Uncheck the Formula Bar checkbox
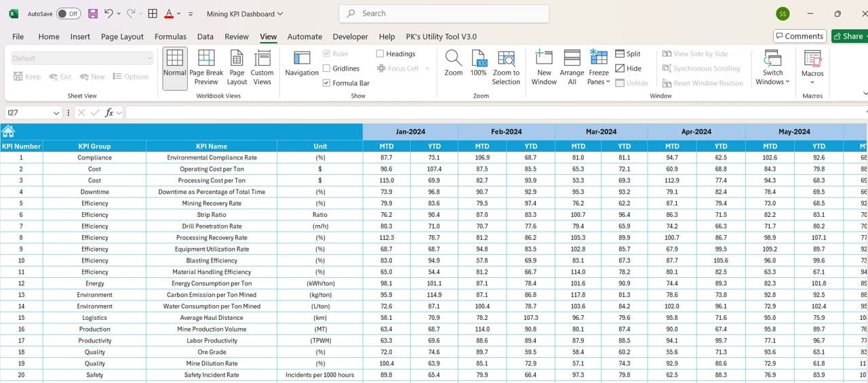 [x=327, y=83]
